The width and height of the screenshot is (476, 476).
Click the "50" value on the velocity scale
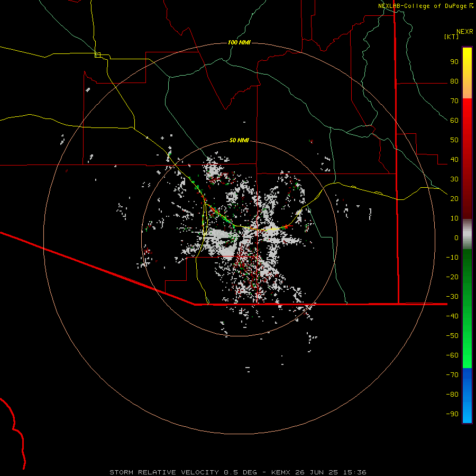point(454,140)
